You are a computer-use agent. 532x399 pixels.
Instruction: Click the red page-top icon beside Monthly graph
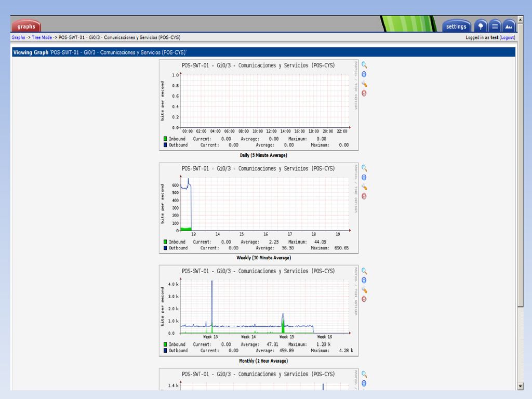364,299
